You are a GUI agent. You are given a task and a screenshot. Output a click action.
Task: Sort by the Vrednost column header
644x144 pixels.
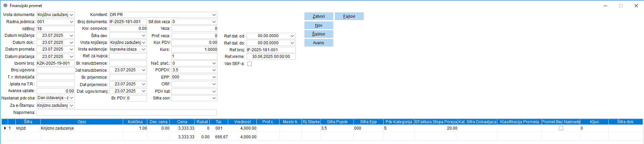(x=242, y=122)
